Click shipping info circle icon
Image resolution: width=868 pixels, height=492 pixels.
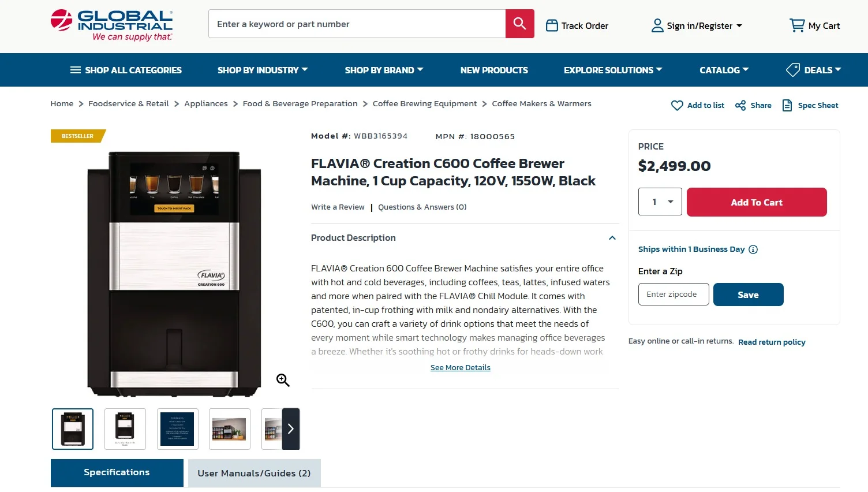tap(753, 249)
